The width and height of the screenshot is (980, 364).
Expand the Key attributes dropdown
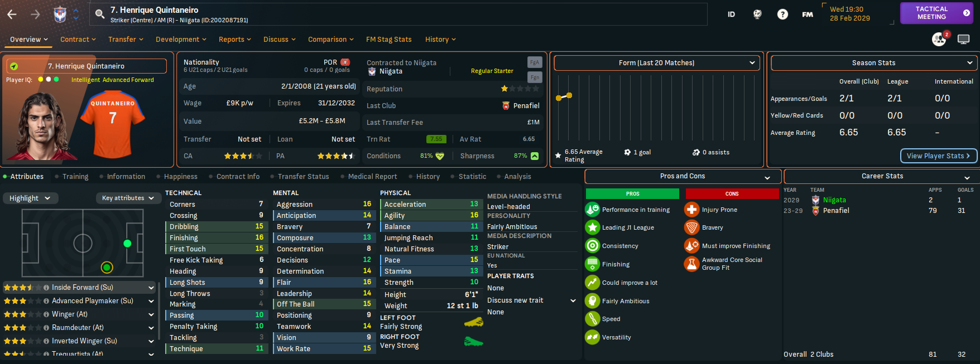tap(128, 198)
